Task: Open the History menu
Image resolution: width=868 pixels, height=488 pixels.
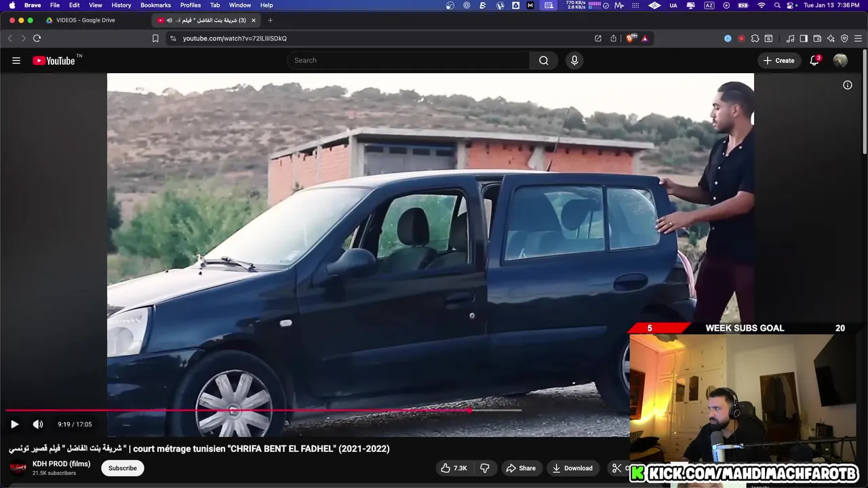Action: [121, 5]
